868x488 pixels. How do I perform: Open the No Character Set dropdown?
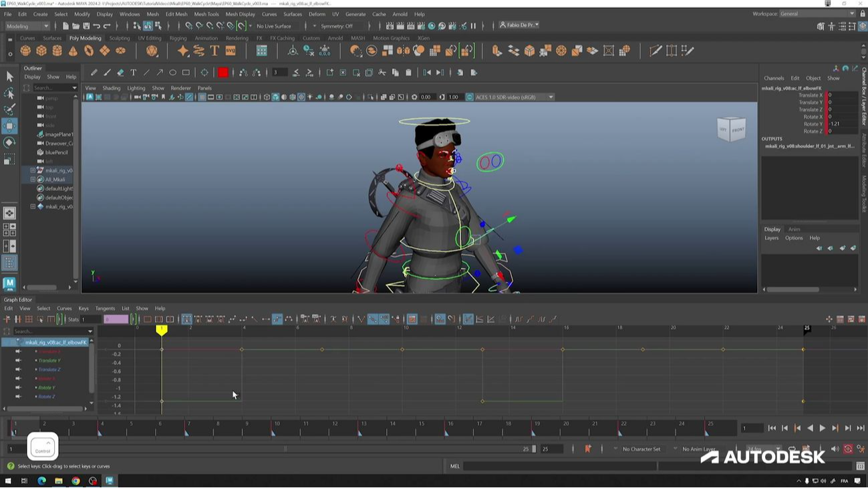coord(641,449)
